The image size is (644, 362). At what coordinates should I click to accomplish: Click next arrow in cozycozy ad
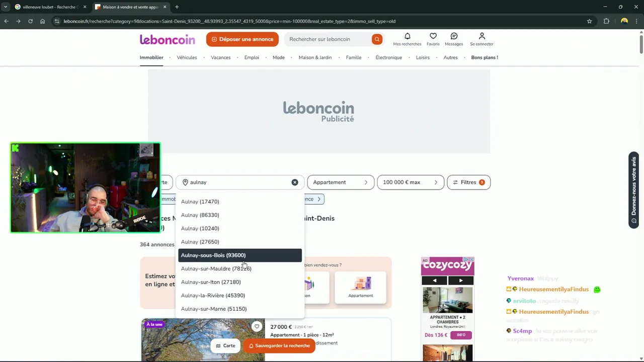(460, 281)
